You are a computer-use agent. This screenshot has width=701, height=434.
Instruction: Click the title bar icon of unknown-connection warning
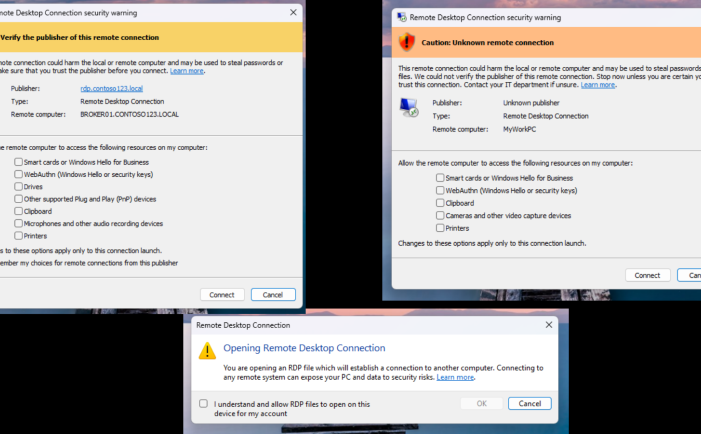point(402,17)
